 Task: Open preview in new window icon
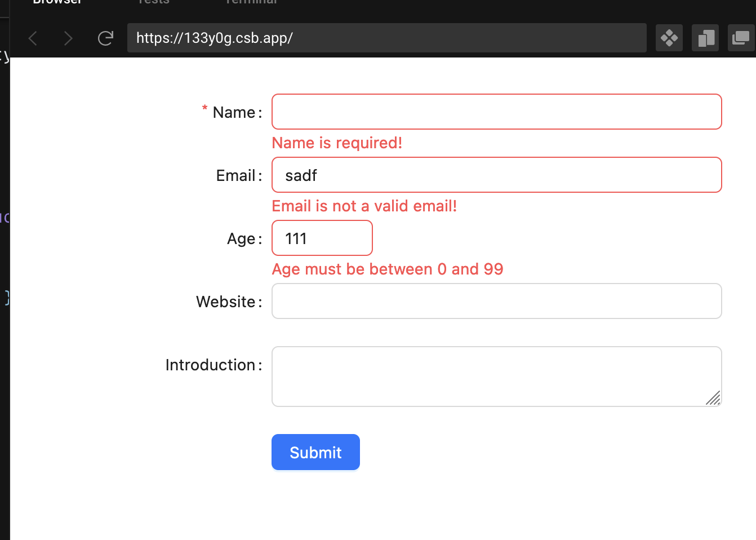(x=741, y=38)
